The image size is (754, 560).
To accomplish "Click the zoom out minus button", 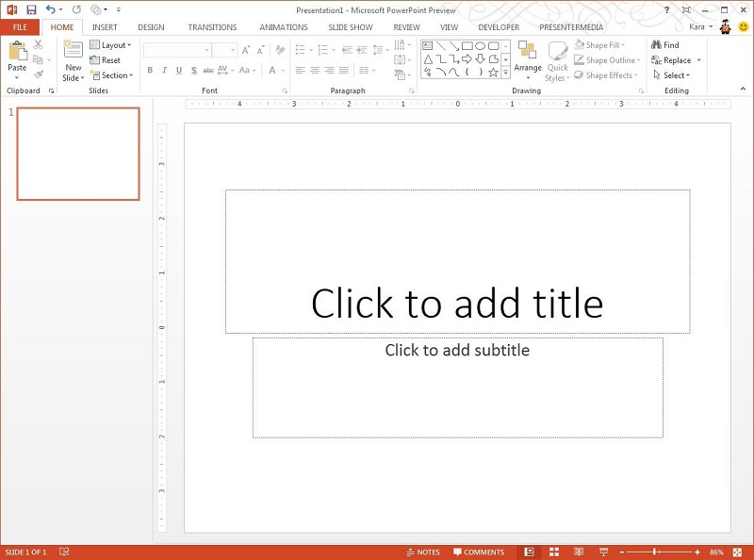I will click(x=621, y=552).
